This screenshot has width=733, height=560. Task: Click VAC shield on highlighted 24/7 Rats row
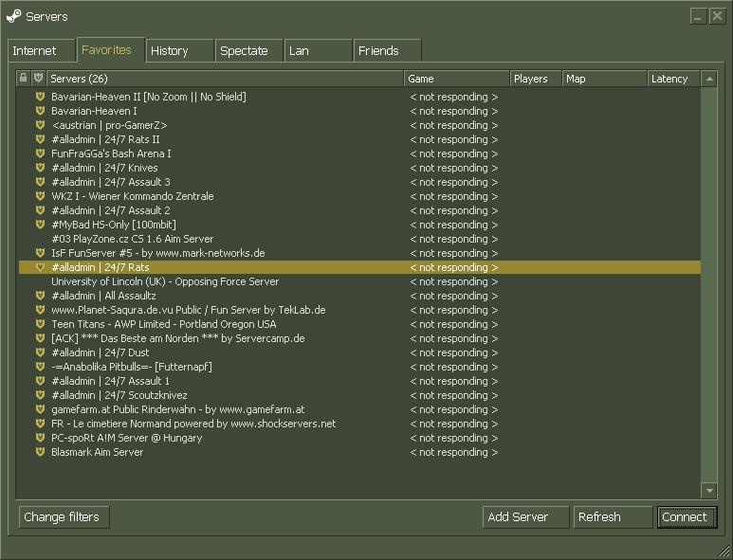pos(40,267)
